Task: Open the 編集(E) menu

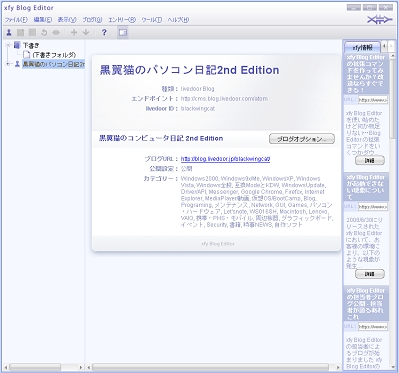Action: coord(43,20)
